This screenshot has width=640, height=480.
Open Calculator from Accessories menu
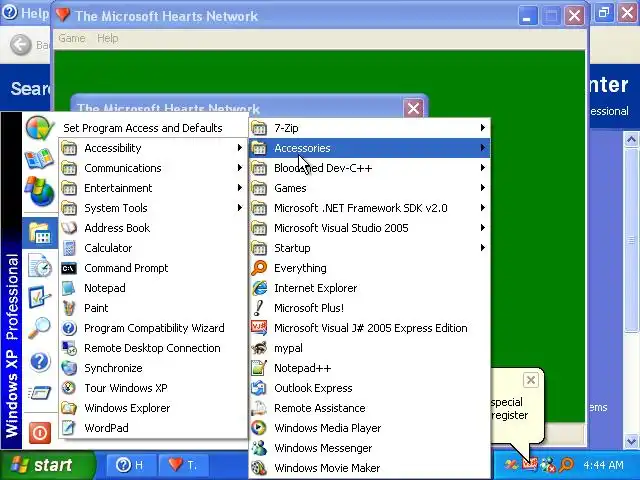point(153,248)
